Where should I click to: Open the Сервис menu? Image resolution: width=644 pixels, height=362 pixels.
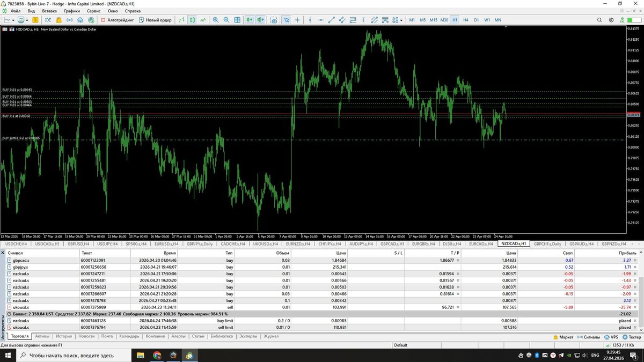(x=93, y=11)
